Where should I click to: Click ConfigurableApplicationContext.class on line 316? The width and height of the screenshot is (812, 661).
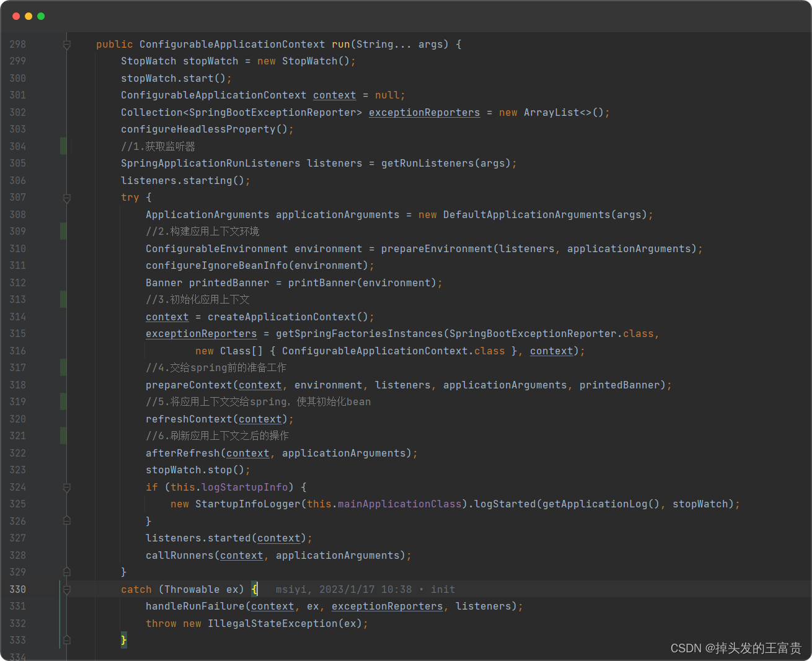point(394,351)
